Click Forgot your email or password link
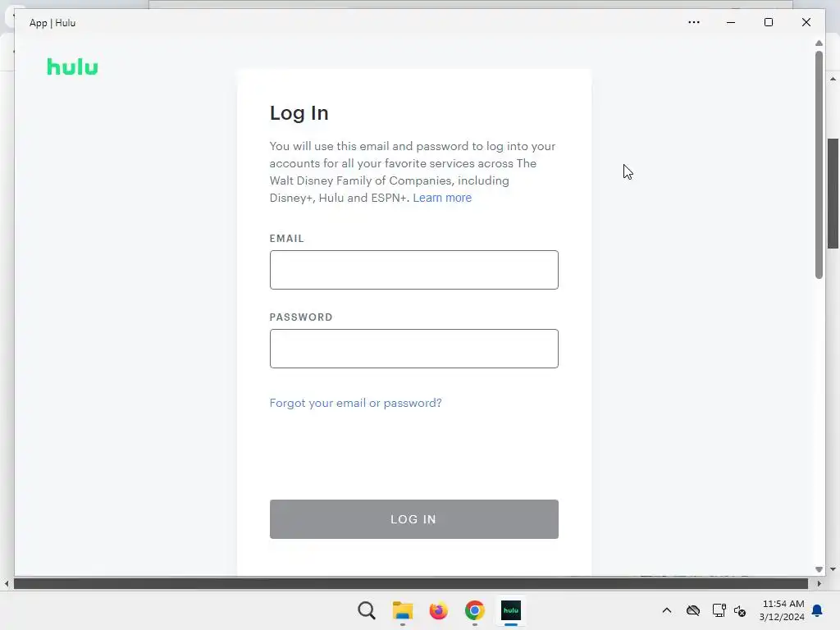The image size is (840, 630). pos(355,403)
